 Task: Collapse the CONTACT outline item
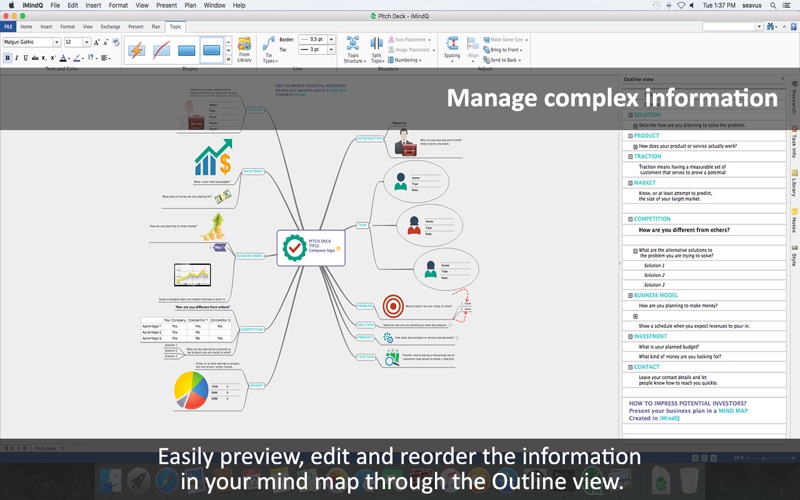click(630, 367)
